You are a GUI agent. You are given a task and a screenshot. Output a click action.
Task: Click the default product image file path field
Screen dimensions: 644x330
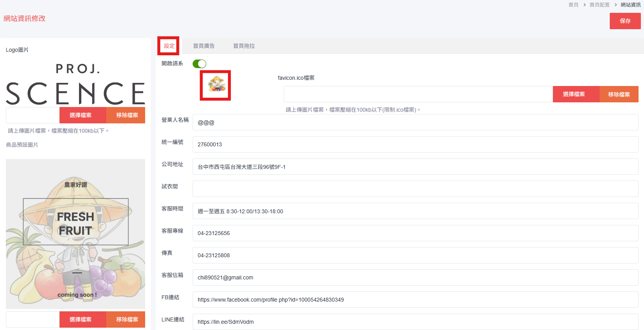(33, 319)
